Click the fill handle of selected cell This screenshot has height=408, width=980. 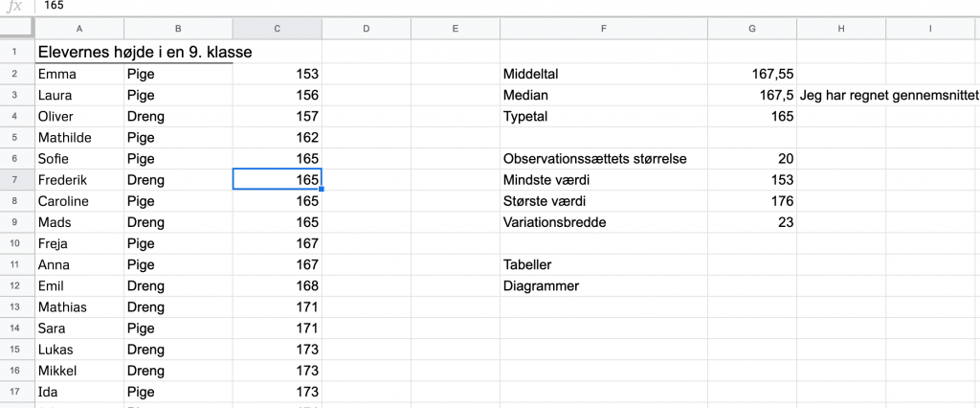point(322,189)
